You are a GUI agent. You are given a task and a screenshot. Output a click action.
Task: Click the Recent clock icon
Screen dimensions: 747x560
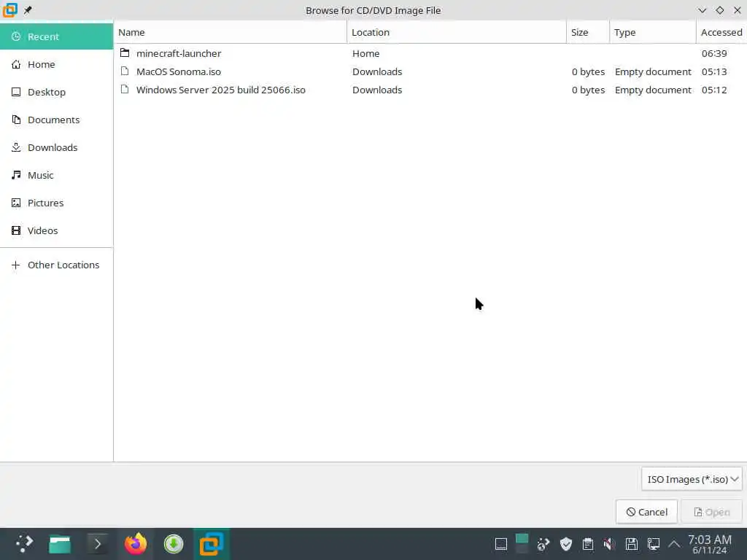coord(16,36)
